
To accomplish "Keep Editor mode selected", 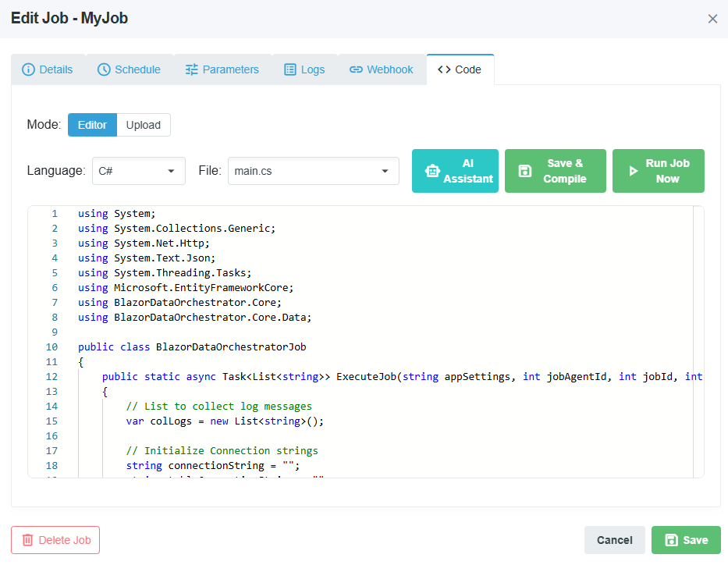I will (x=92, y=125).
